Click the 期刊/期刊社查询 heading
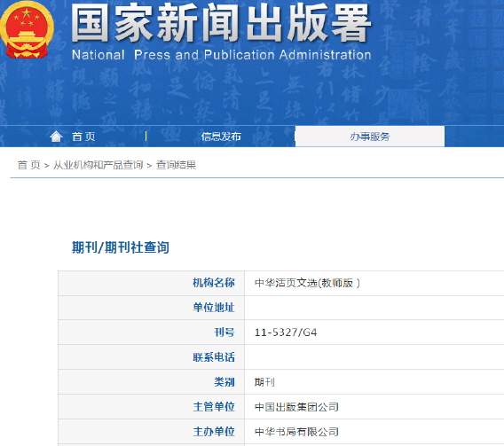504x446 pixels. click(x=121, y=247)
